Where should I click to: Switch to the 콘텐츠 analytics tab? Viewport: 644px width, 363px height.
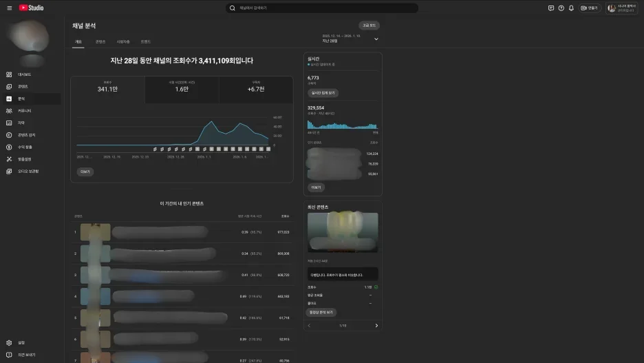(x=100, y=42)
